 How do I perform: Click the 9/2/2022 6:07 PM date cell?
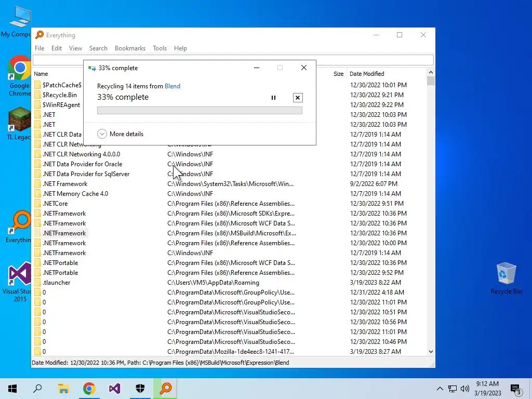(x=374, y=183)
